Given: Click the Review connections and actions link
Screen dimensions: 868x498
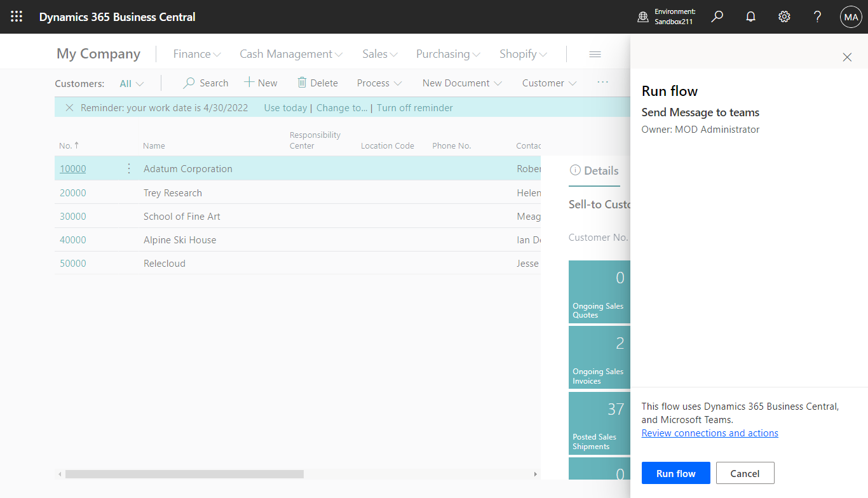Looking at the screenshot, I should pos(710,433).
